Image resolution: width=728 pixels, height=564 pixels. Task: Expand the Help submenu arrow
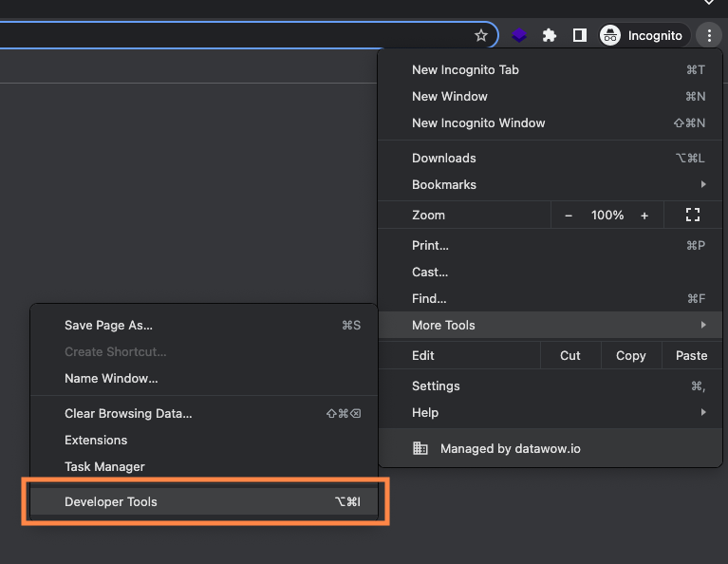tap(703, 412)
